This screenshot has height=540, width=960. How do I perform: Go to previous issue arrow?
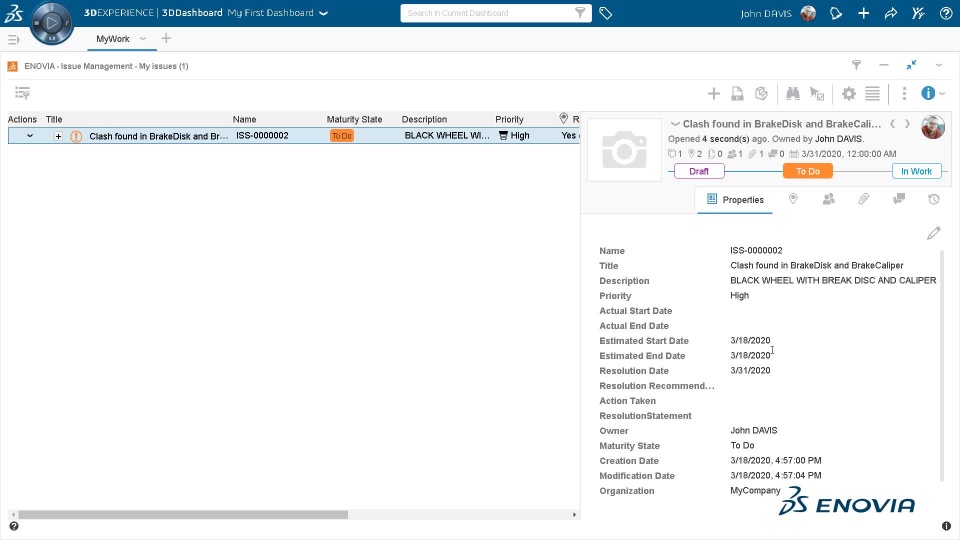[x=893, y=124]
